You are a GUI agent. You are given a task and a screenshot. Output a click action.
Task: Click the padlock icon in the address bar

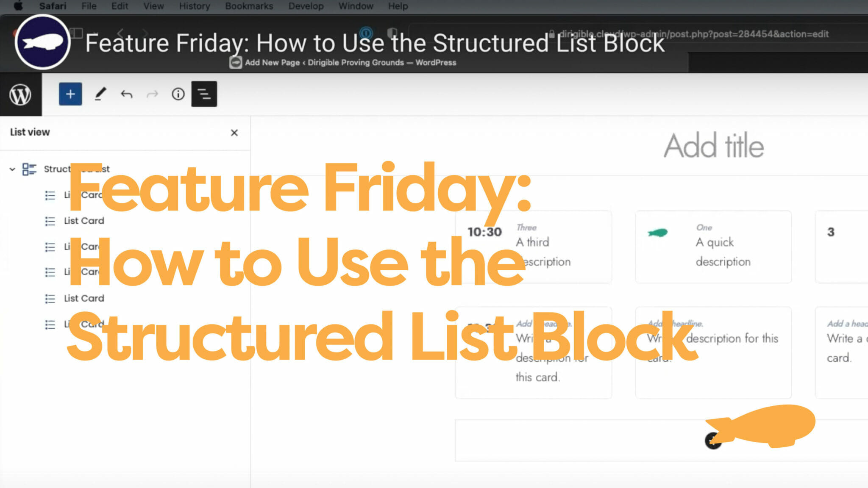[x=552, y=34]
